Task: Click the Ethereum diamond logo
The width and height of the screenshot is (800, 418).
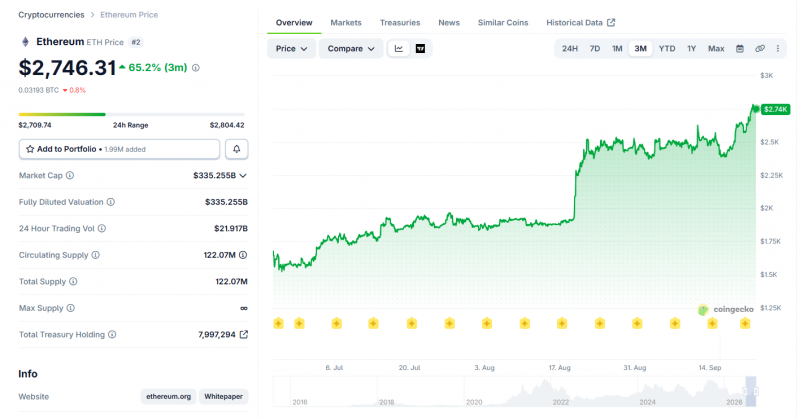Action: tap(25, 42)
